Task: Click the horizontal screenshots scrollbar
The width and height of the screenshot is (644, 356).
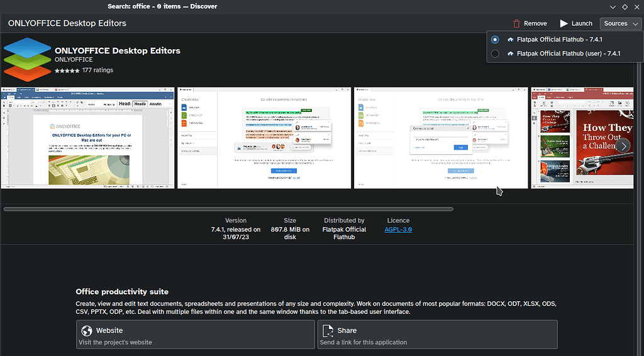Action: coord(228,209)
